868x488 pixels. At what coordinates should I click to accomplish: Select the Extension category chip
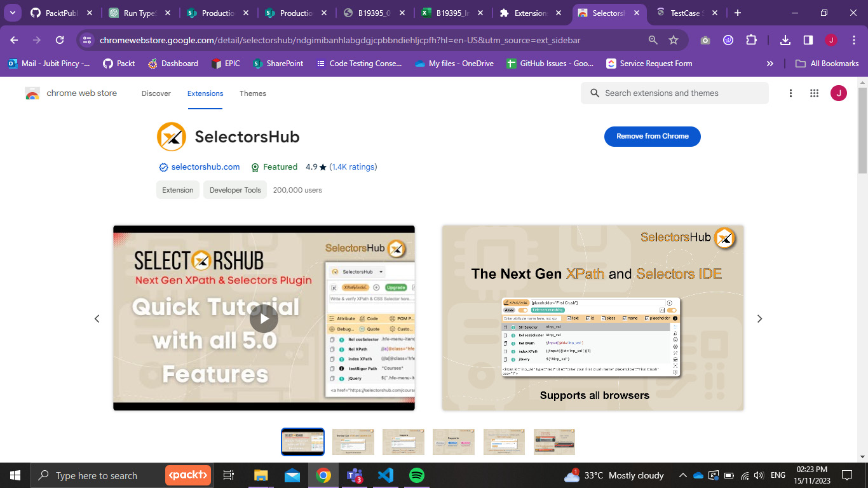click(178, 190)
